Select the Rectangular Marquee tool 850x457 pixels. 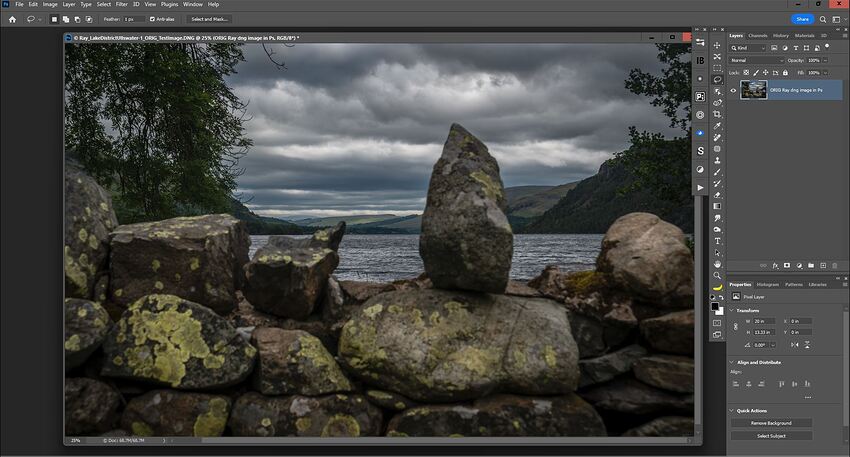pyautogui.click(x=717, y=68)
